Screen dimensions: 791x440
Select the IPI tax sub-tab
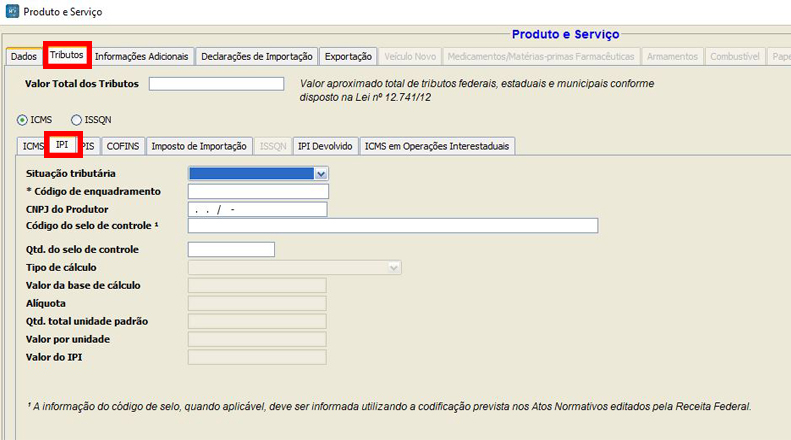point(63,145)
